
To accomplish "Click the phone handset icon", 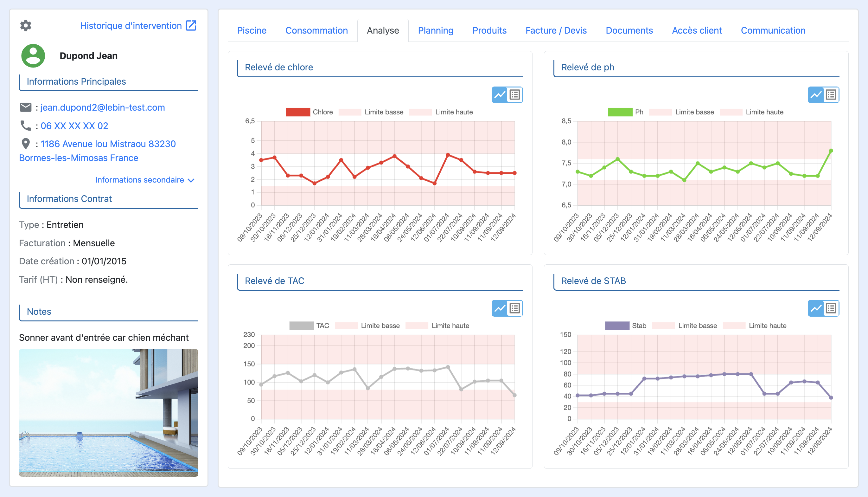I will (26, 126).
